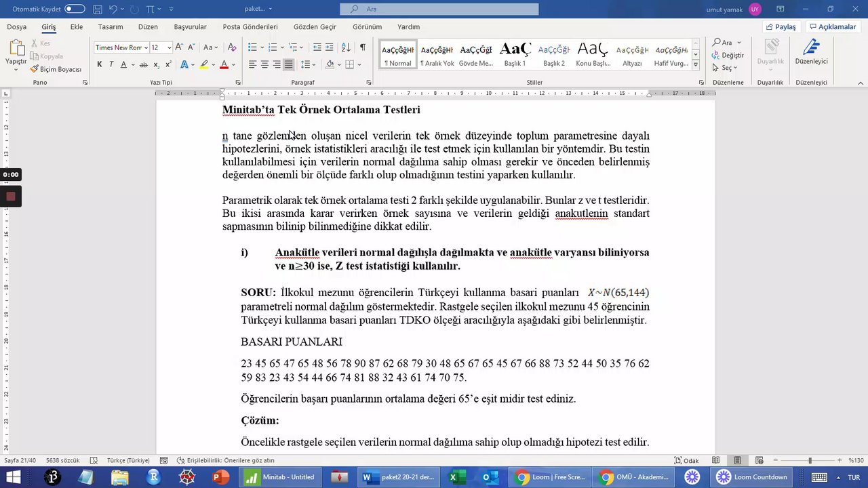The width and height of the screenshot is (868, 488).
Task: Center-align the text
Action: pos(264,64)
